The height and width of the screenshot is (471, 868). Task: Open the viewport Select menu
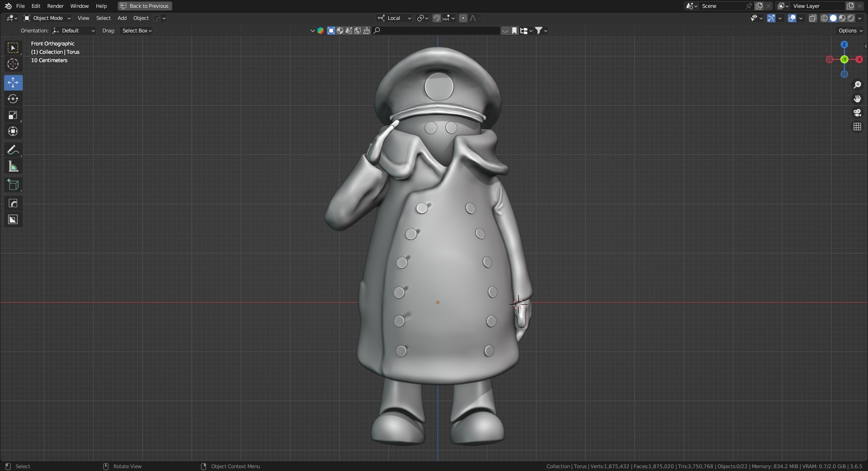coord(103,18)
